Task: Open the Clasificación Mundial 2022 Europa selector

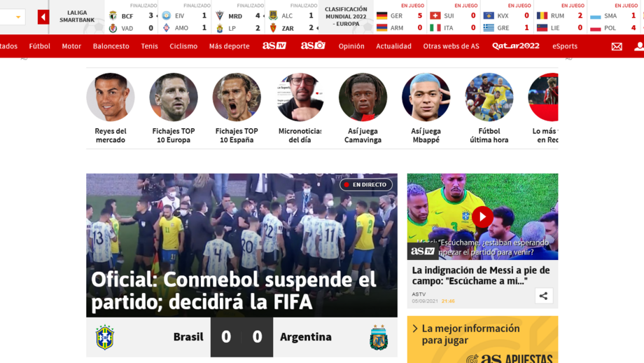Action: [x=346, y=16]
